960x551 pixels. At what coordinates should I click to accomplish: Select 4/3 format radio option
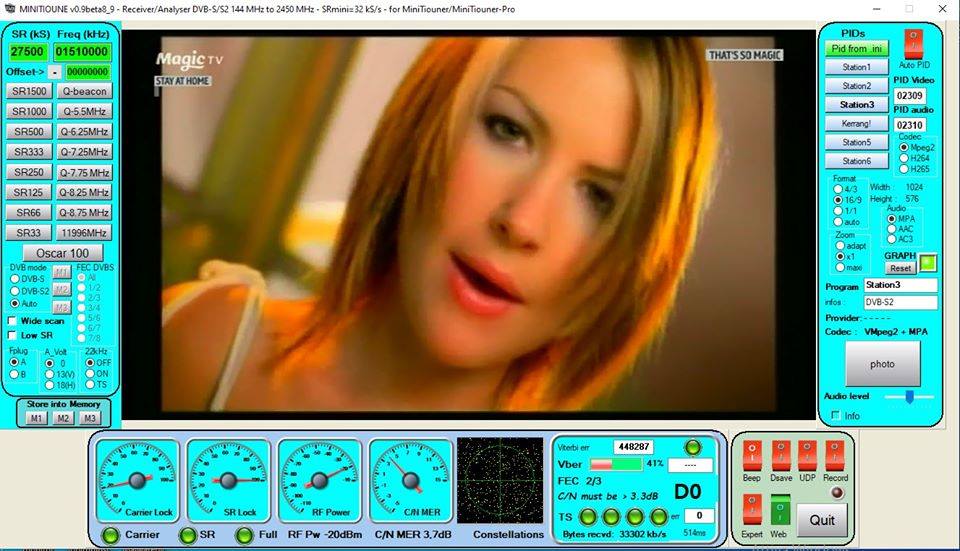[x=838, y=189]
